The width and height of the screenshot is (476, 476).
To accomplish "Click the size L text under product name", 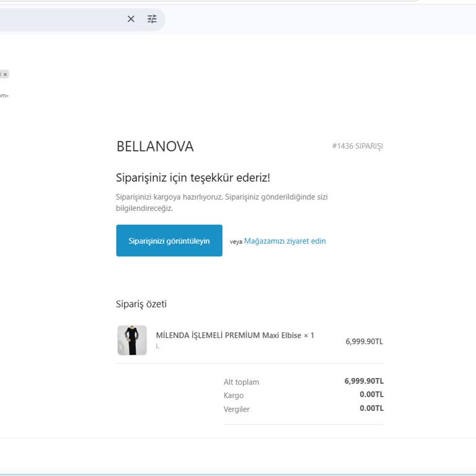I will pos(157,346).
